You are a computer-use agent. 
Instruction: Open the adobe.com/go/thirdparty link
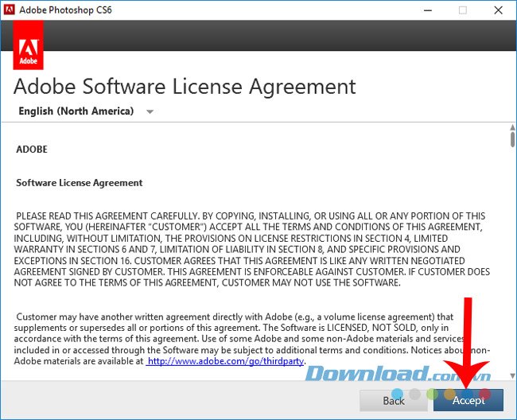click(x=225, y=361)
